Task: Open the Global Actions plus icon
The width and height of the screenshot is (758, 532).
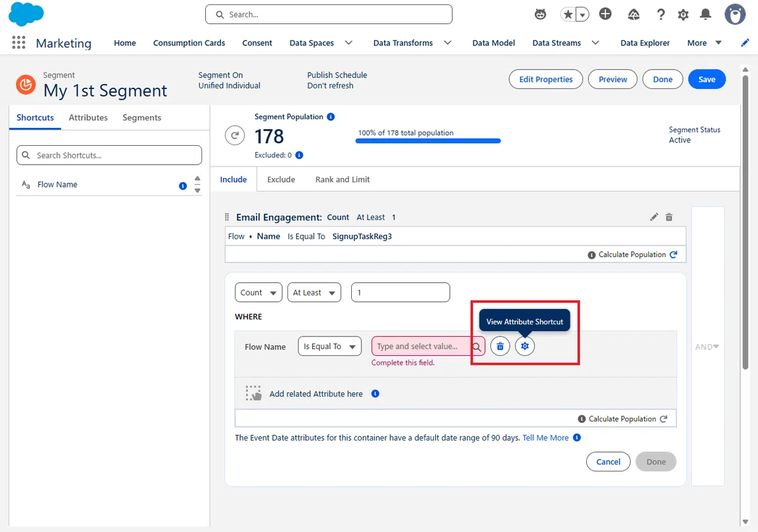Action: tap(605, 14)
